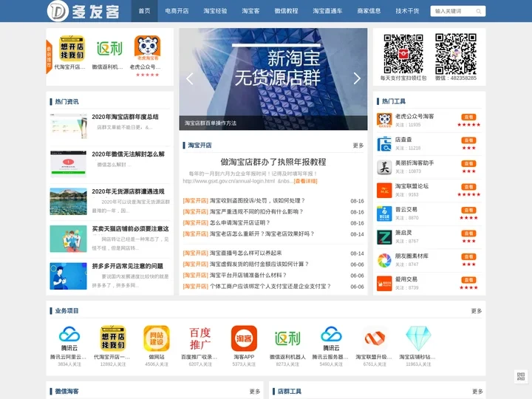Click the 老虎公众号淘客 tool icon
The width and height of the screenshot is (532, 399).
click(x=384, y=120)
